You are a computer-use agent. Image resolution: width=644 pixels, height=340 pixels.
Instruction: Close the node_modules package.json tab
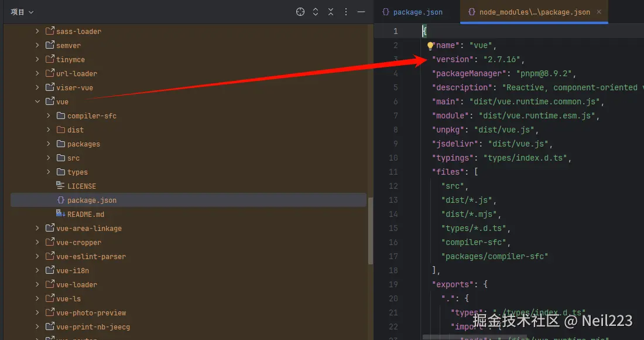599,12
